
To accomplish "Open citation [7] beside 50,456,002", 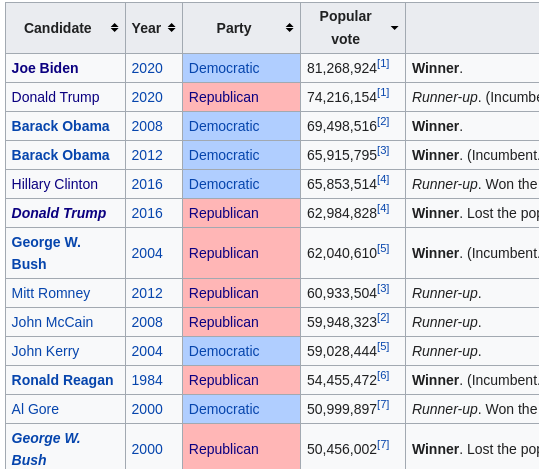I will [x=383, y=445].
